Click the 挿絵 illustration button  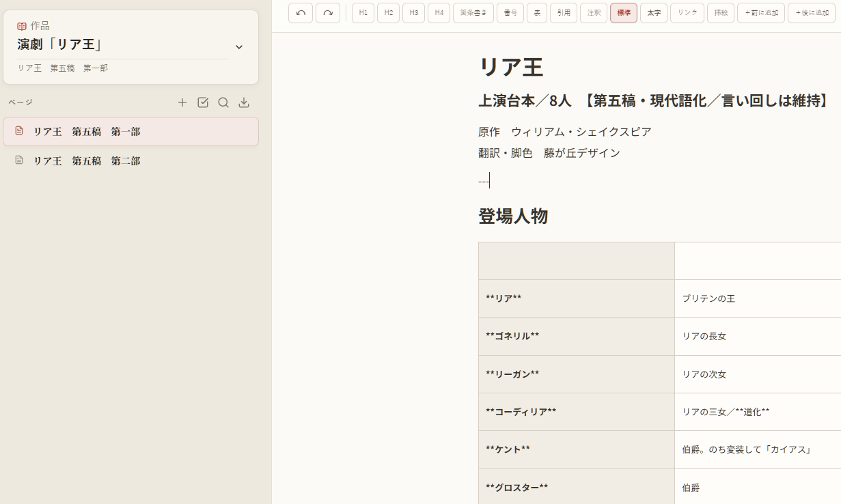721,13
